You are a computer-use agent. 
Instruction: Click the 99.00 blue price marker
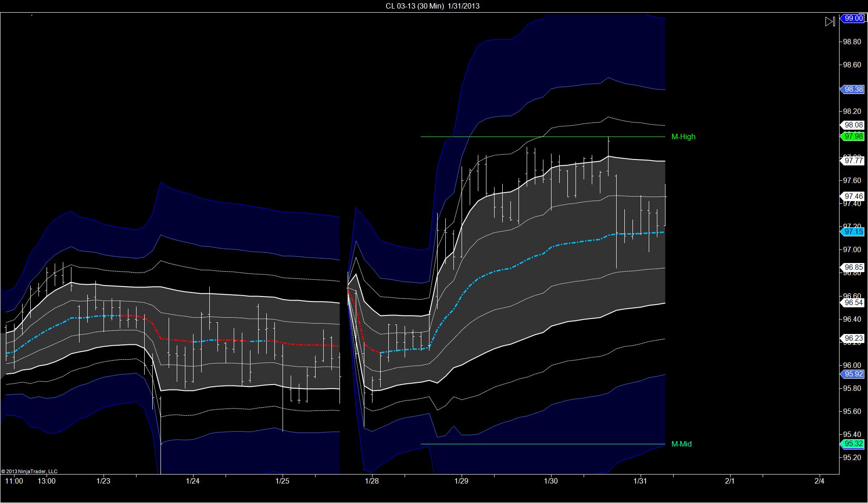(853, 19)
